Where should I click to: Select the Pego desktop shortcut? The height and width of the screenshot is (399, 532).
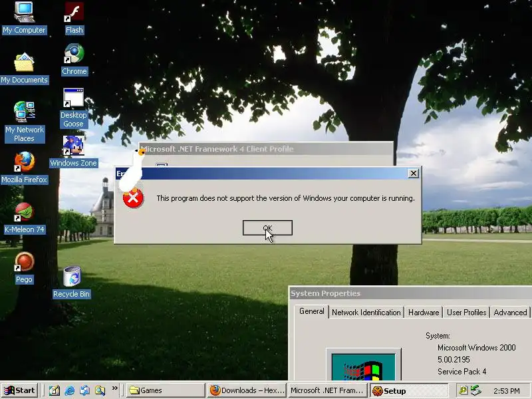(x=24, y=268)
